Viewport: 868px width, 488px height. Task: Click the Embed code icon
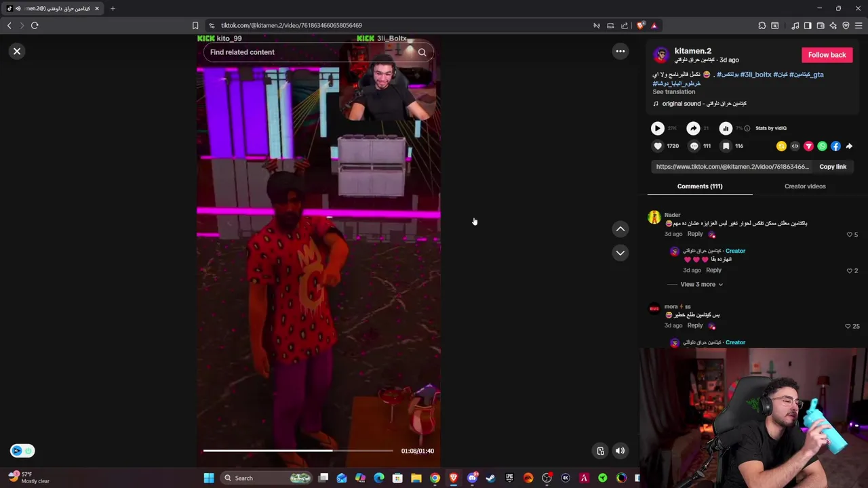tap(795, 146)
